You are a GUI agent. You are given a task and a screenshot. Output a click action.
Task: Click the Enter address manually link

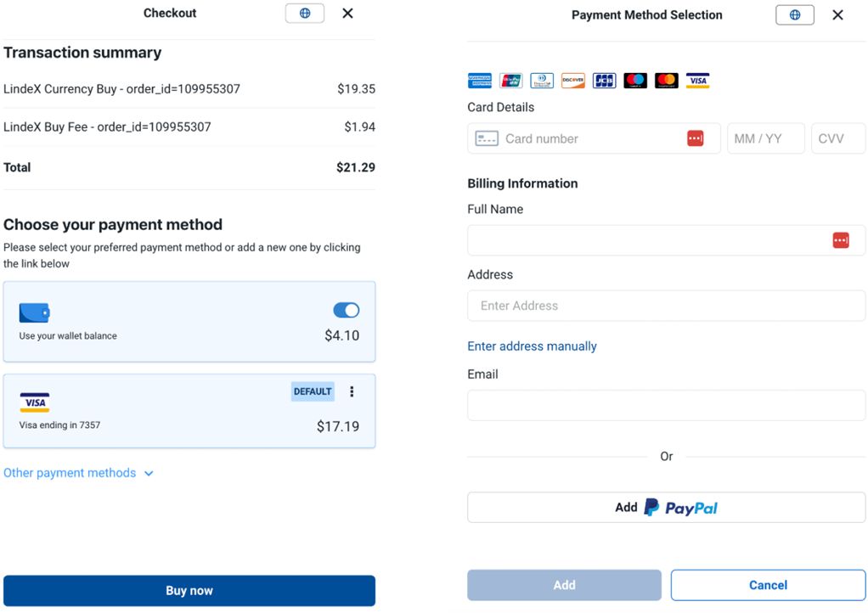[x=532, y=346]
